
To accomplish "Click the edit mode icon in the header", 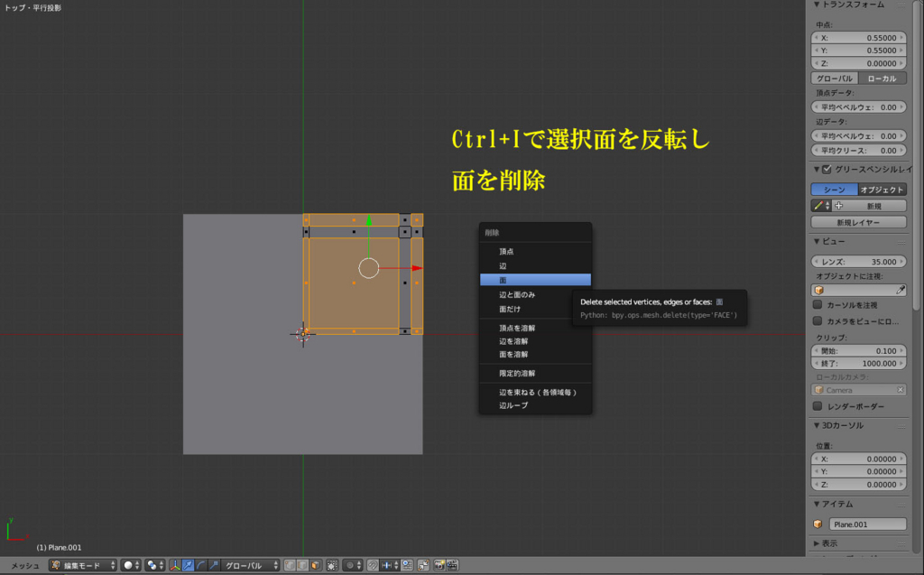I will (56, 565).
